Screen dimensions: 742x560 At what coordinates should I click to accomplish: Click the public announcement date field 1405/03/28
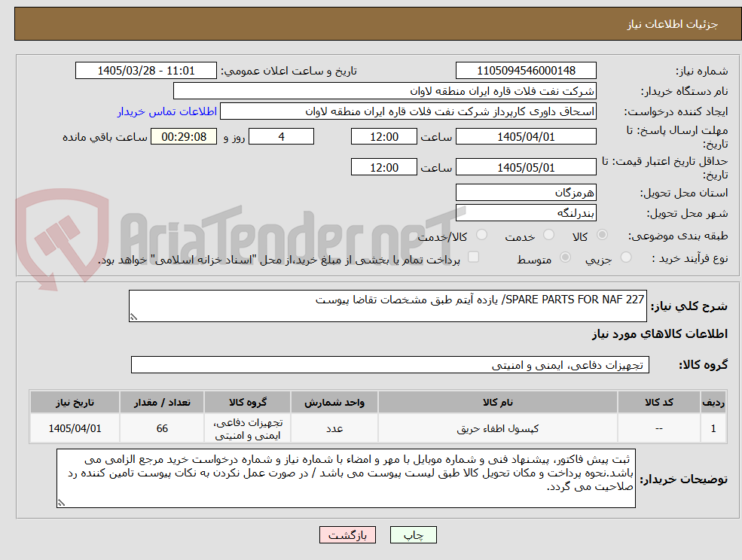click(145, 71)
